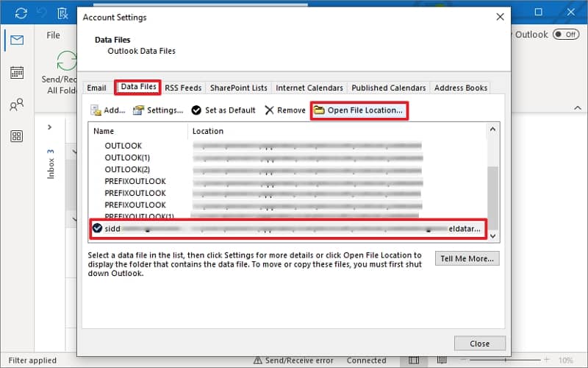The height and width of the screenshot is (368, 588).
Task: Switch to the Reading view icon in the status bar
Action: (442, 361)
